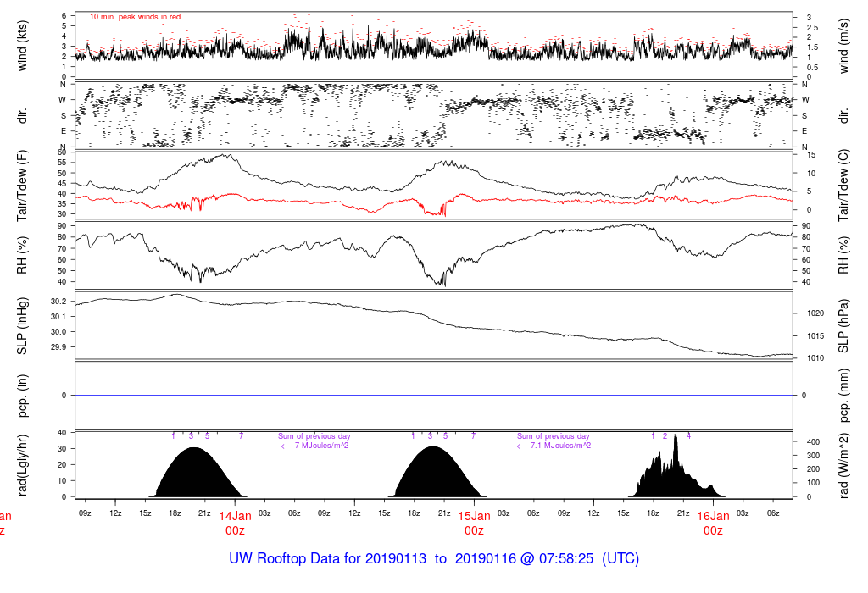This screenshot has width=868, height=593.
Task: Click the "(UTC)" text in the title
Action: (x=620, y=558)
